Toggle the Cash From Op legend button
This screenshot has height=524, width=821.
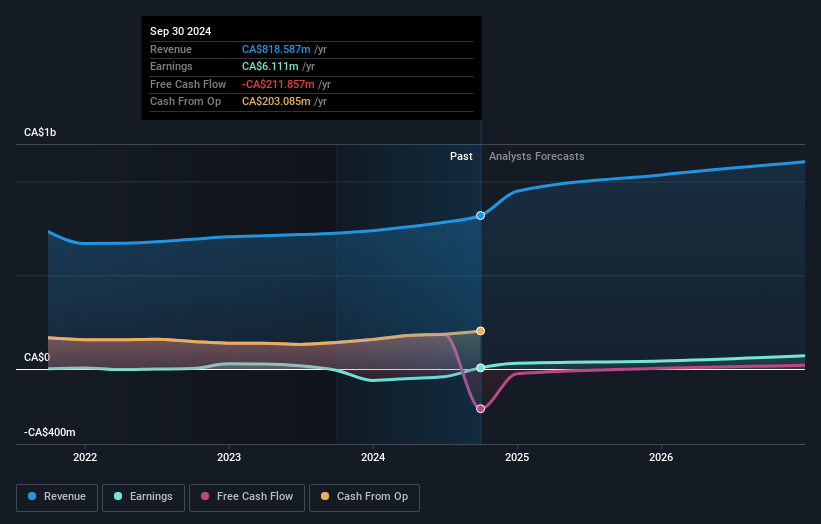tap(364, 497)
